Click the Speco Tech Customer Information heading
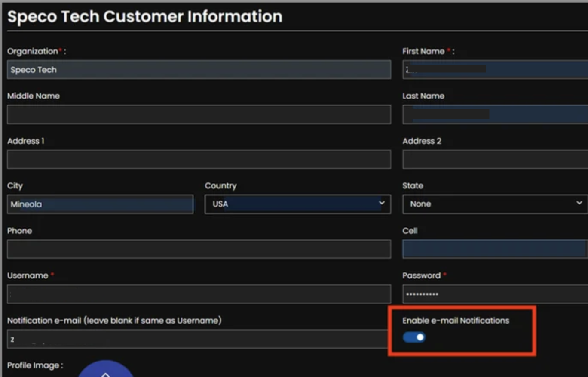This screenshot has width=588, height=377. coord(144,17)
